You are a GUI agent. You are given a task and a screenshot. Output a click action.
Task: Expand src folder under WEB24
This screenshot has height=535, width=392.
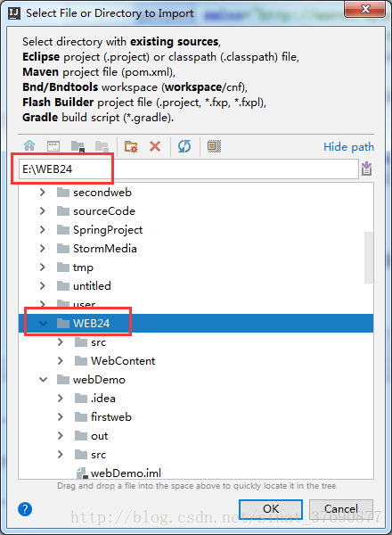(61, 342)
